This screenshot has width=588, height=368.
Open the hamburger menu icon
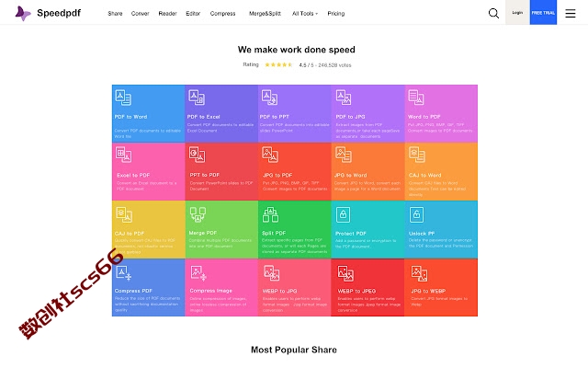(570, 13)
